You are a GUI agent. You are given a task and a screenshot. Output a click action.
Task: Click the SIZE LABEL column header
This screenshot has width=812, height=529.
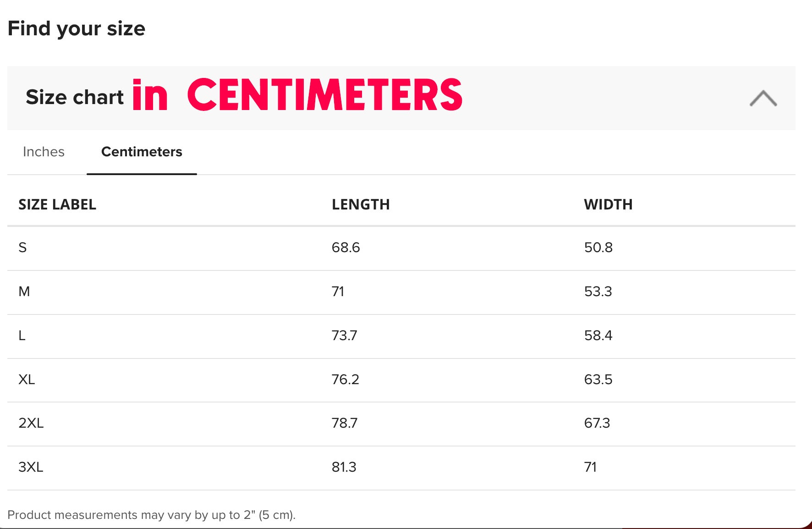tap(57, 204)
